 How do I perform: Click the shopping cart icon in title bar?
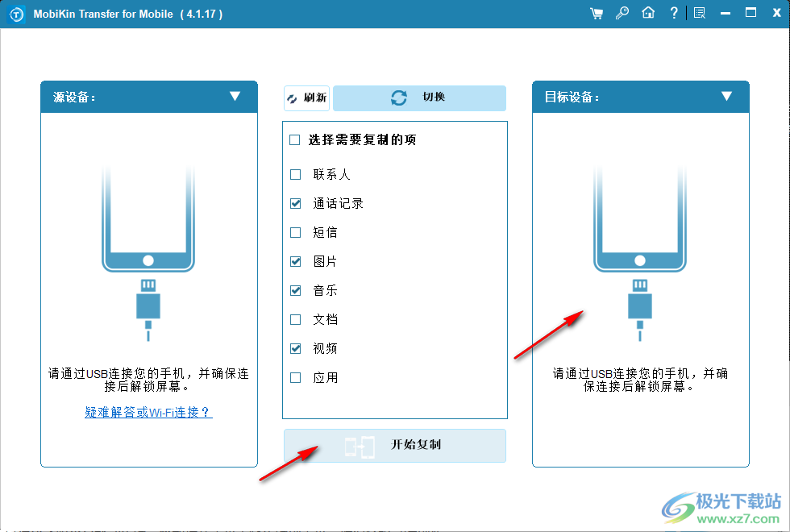click(596, 13)
